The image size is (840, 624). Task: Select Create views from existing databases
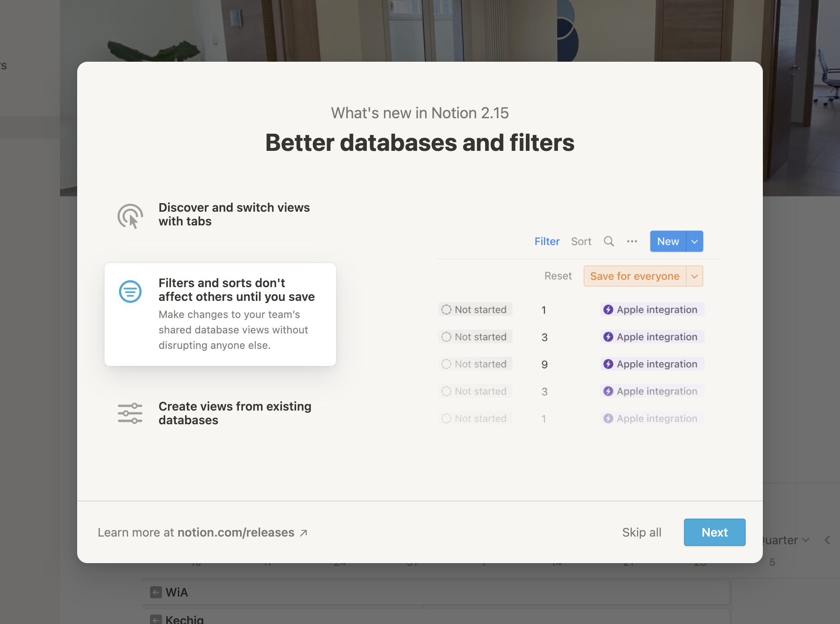(x=235, y=413)
